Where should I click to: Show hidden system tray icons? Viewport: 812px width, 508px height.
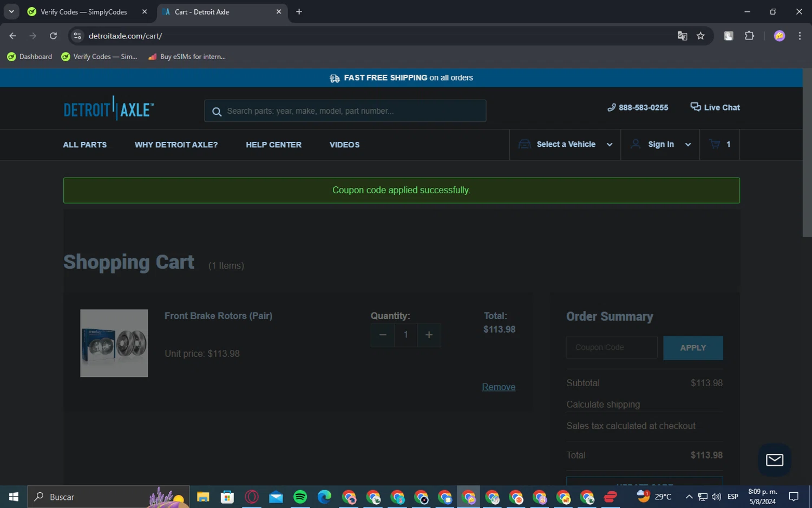pyautogui.click(x=689, y=497)
